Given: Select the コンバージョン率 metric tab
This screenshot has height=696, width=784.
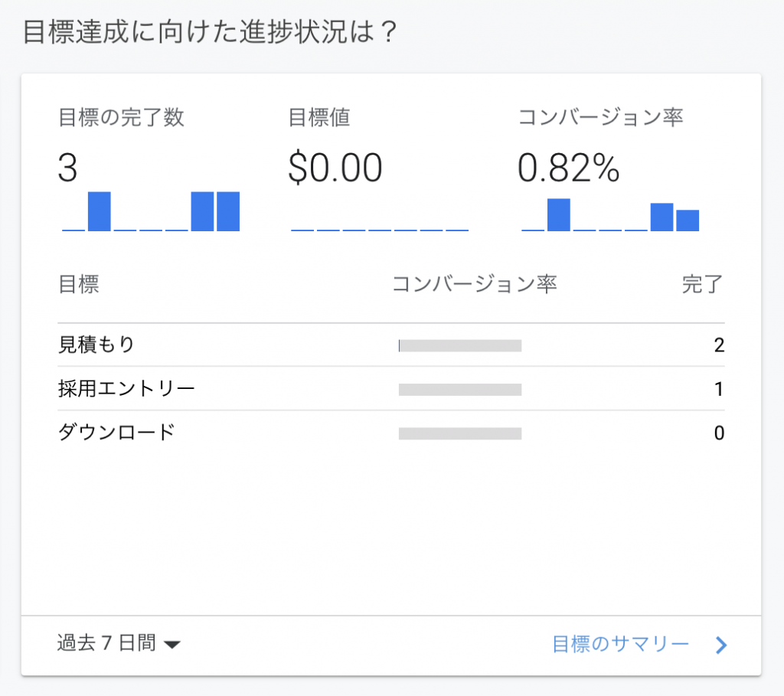Looking at the screenshot, I should [x=600, y=117].
